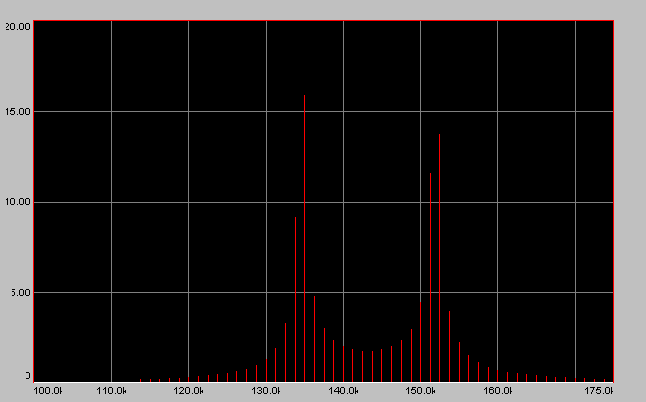Select the tallest spectral line reaching about 16
Screen dimensions: 646x402
click(304, 239)
